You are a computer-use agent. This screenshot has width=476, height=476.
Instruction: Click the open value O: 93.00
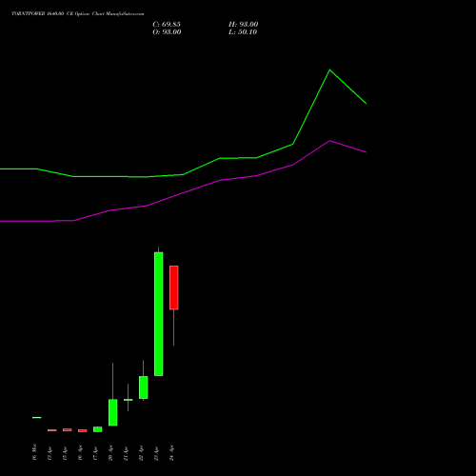coord(167,32)
